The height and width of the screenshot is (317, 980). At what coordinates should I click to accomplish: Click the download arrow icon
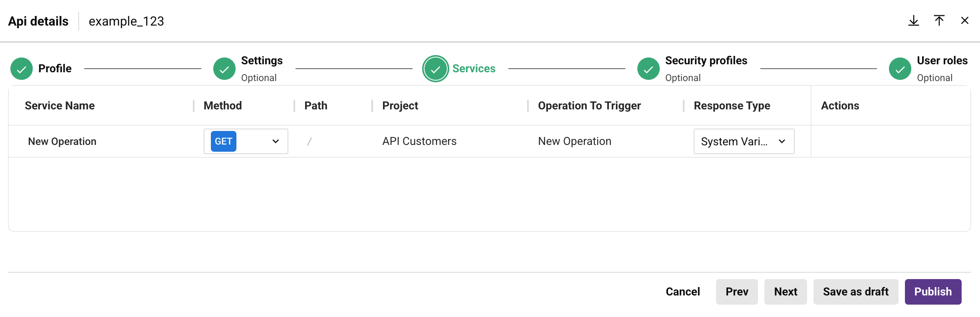click(x=913, y=21)
